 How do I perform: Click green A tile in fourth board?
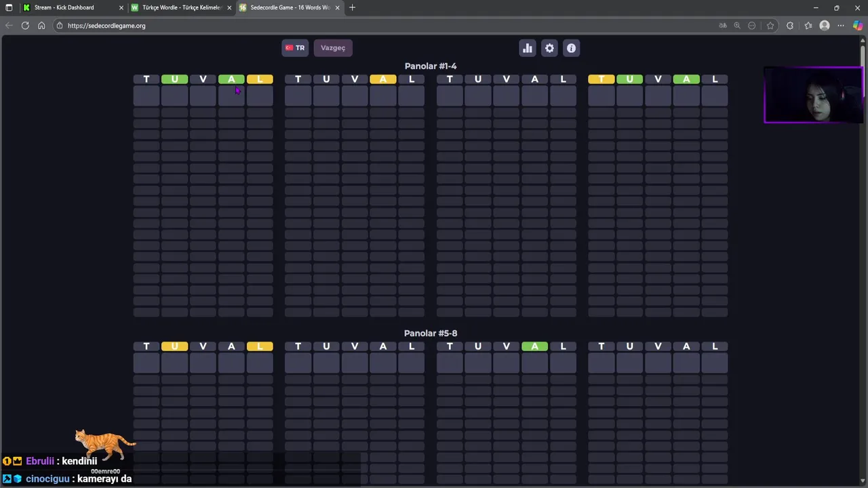coord(686,79)
